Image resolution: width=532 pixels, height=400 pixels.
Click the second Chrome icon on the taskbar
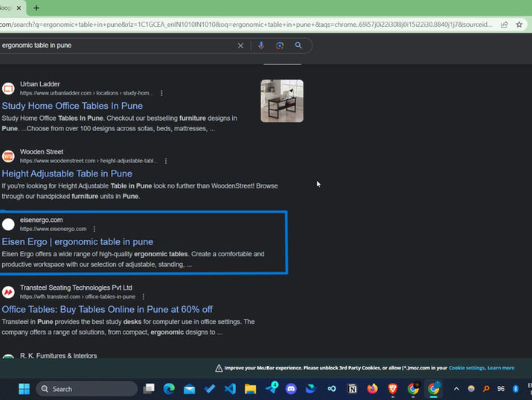[x=433, y=389]
